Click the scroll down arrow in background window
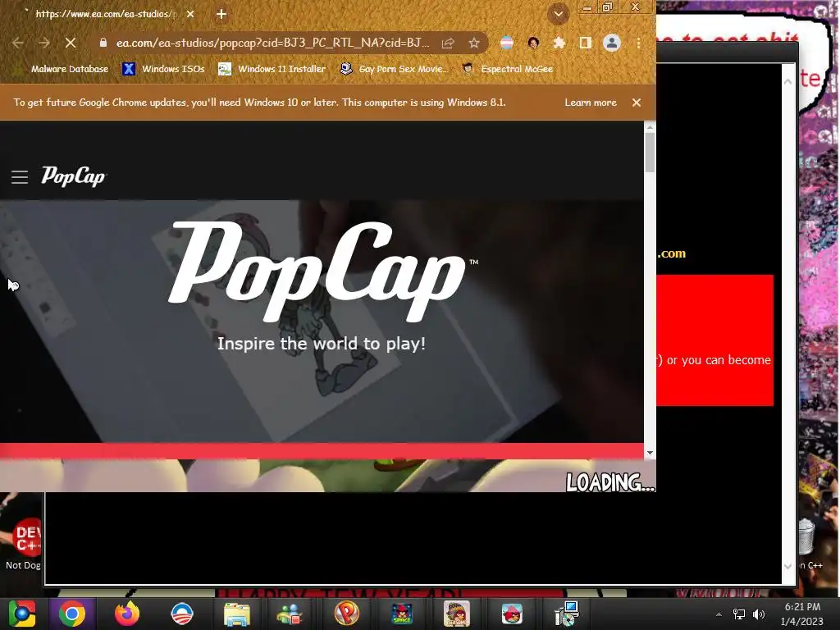Screen dimensions: 840x630 [x=788, y=566]
